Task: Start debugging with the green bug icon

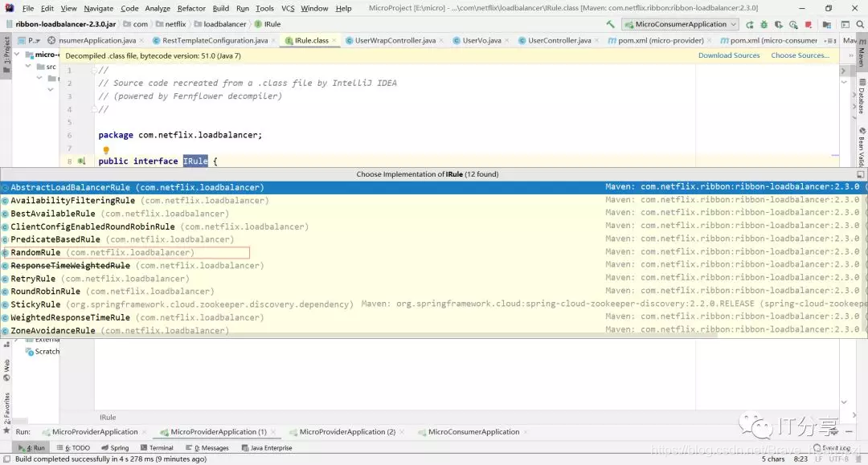Action: tap(764, 24)
